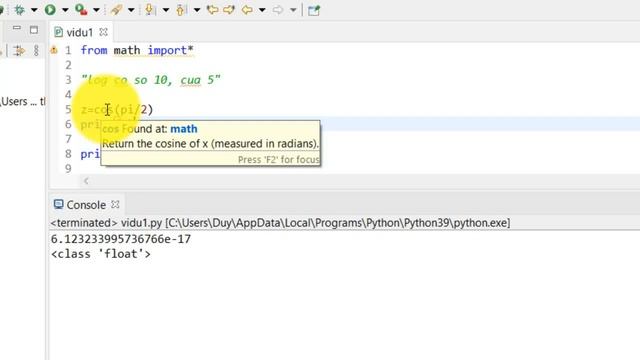
Task: Click line number 9 in the gutter
Action: [68, 169]
